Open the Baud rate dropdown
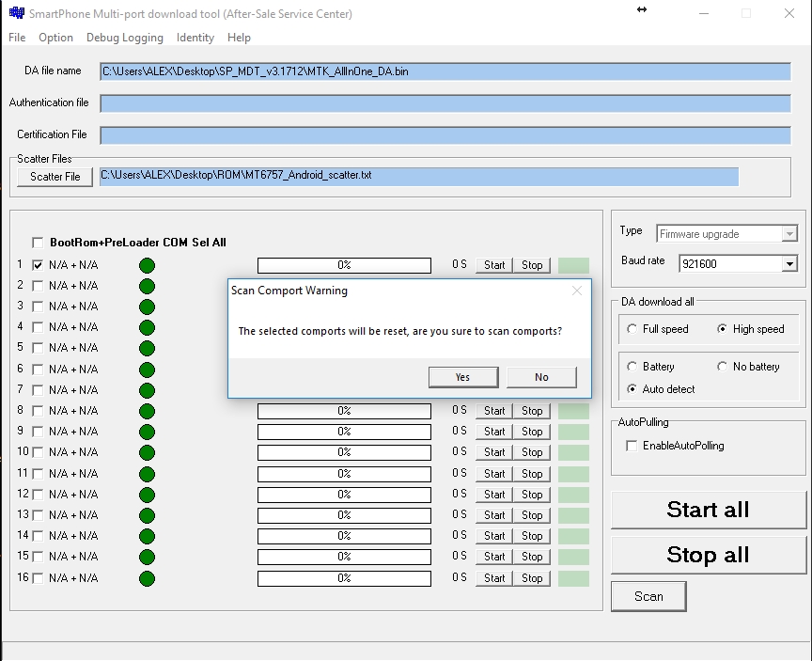The height and width of the screenshot is (661, 812). 789,264
